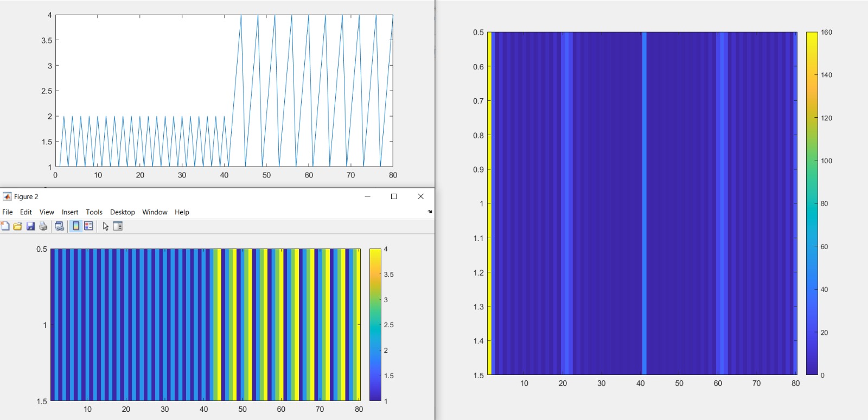Click the "160" label on the right colorbar

click(x=826, y=33)
